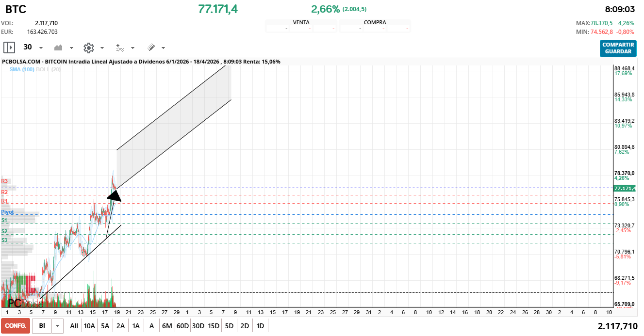Toggle the left sidebar panel icon
The height and width of the screenshot is (336, 644).
pos(9,47)
